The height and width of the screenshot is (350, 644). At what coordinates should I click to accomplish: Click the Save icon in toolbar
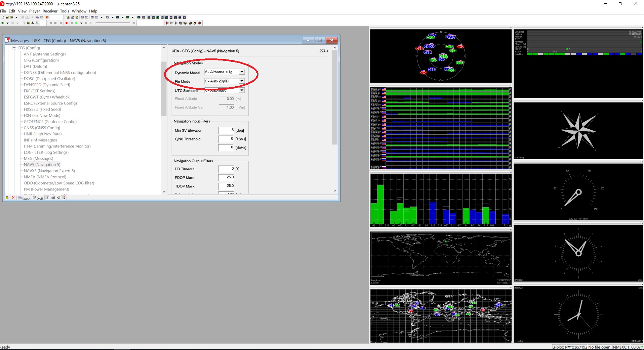(x=7, y=17)
